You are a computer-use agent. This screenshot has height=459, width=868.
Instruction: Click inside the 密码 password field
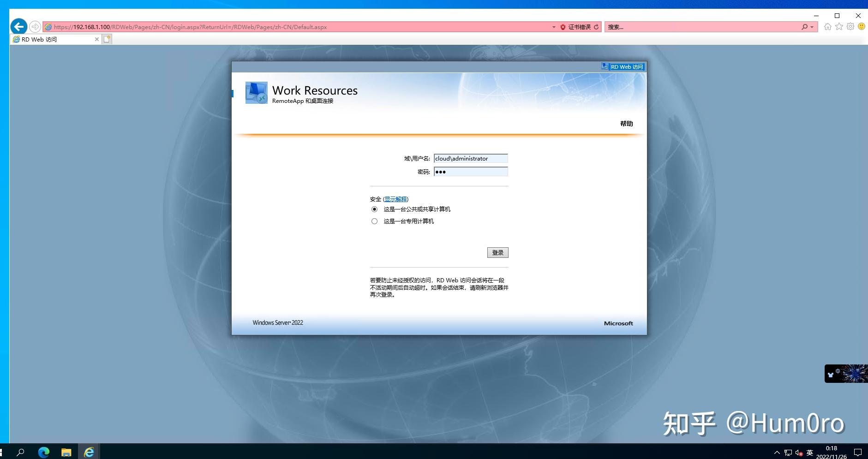[x=470, y=172]
